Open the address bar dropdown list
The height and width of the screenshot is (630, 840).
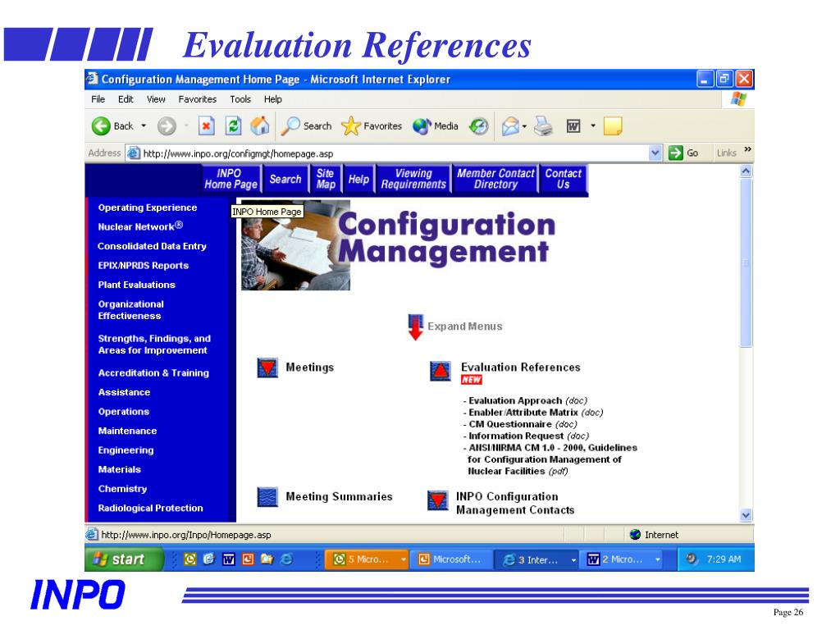(655, 153)
